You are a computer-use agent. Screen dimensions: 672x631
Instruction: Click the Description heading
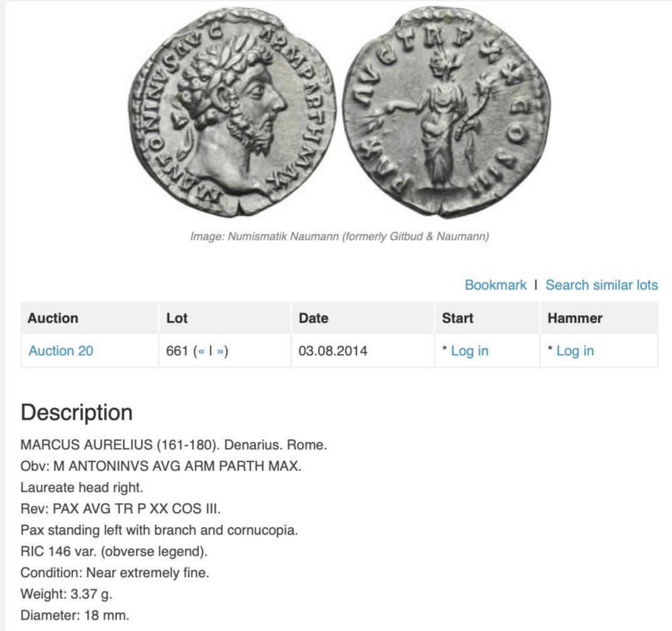pyautogui.click(x=76, y=413)
